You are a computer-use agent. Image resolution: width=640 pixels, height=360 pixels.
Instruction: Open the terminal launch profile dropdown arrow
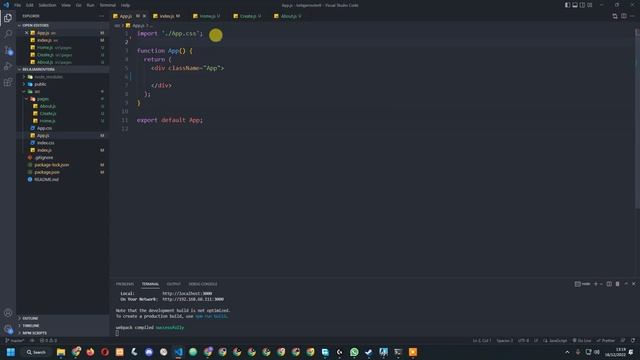coord(601,284)
